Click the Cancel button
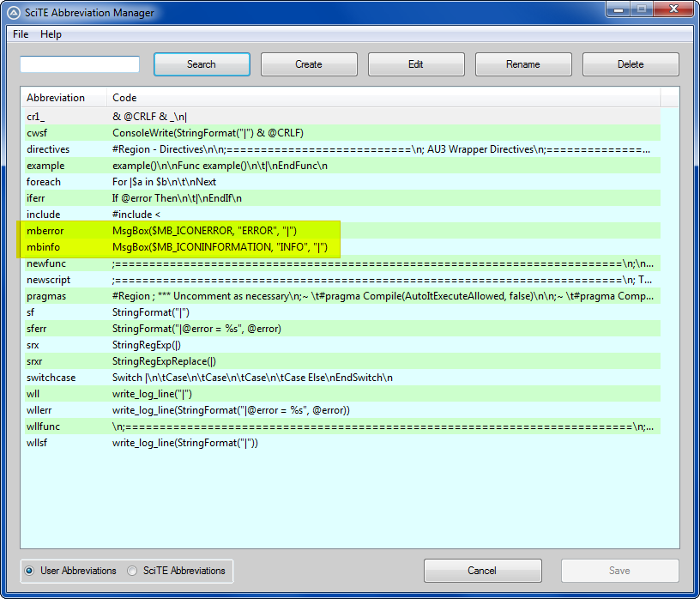The width and height of the screenshot is (700, 599). coord(483,571)
